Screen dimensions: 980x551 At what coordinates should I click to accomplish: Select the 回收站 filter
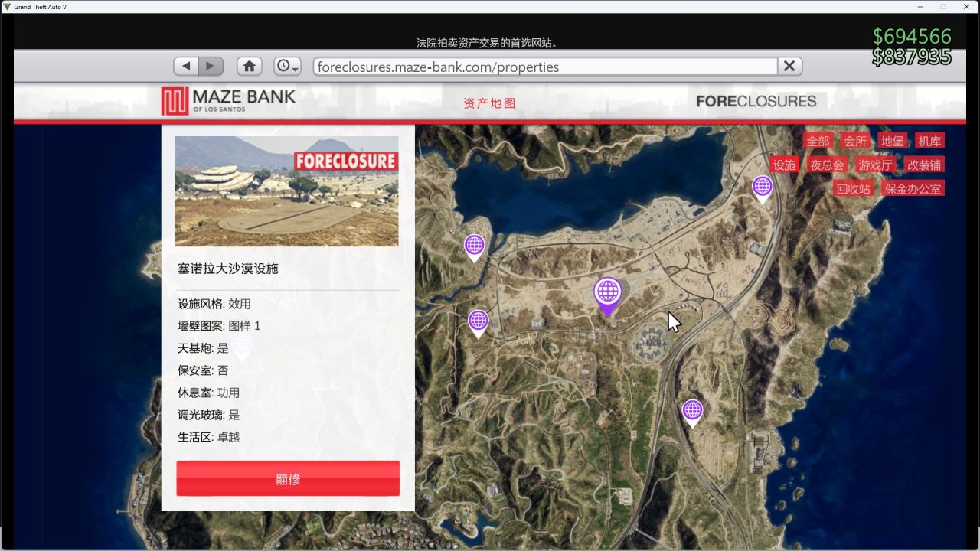(x=854, y=188)
